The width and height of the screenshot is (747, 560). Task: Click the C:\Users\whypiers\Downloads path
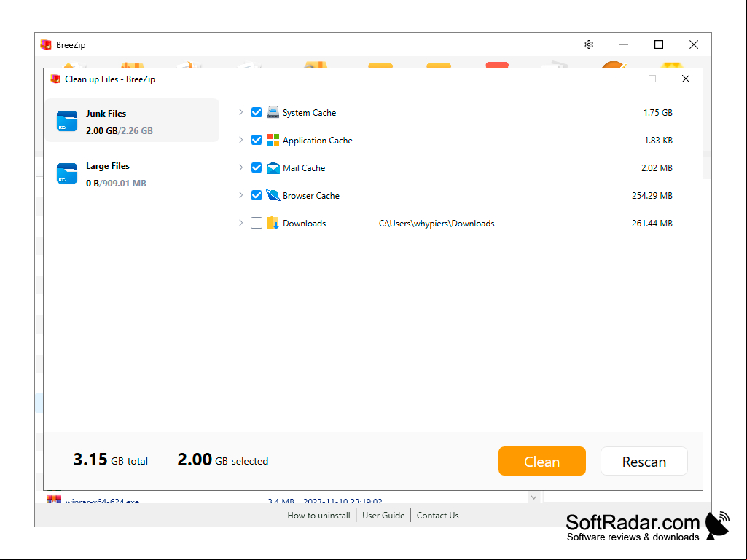pos(437,224)
